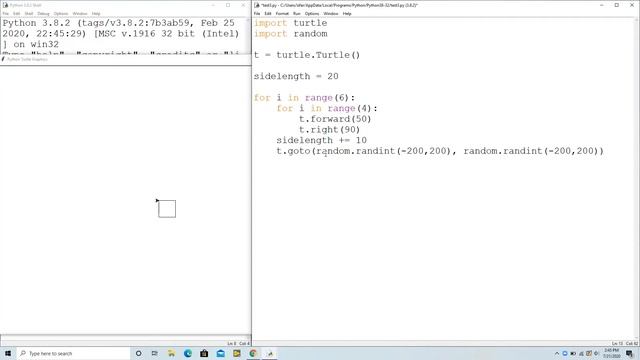Open File menu in test.py editor
This screenshot has height=360, width=640.
pos(257,13)
